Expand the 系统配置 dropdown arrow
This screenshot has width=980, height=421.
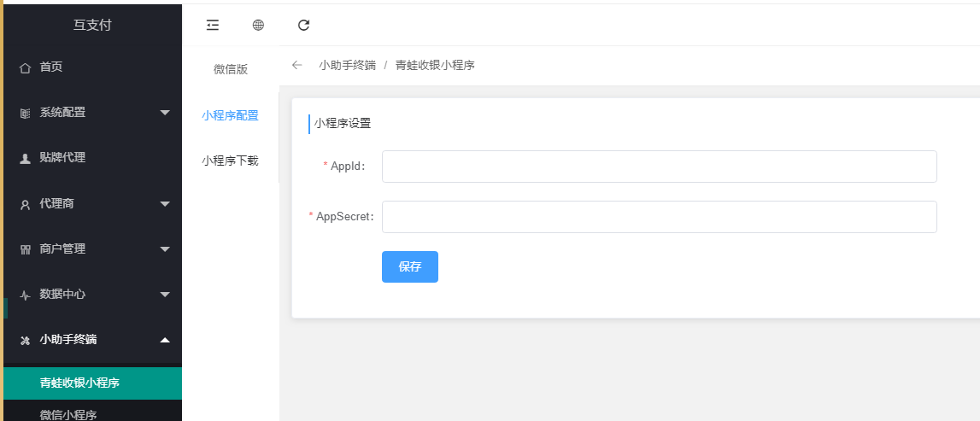tap(165, 113)
